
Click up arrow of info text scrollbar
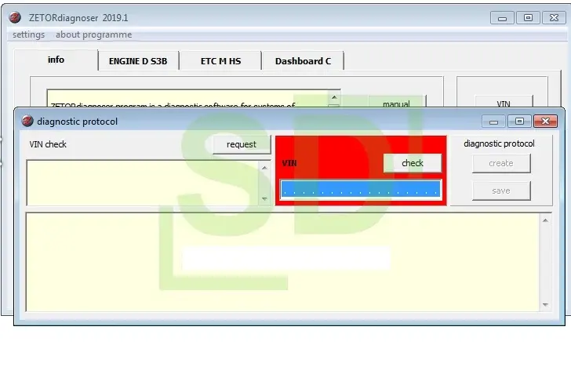point(334,97)
